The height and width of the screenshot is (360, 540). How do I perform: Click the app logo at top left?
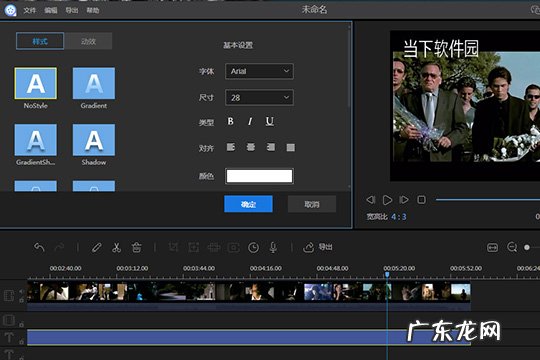tap(10, 10)
